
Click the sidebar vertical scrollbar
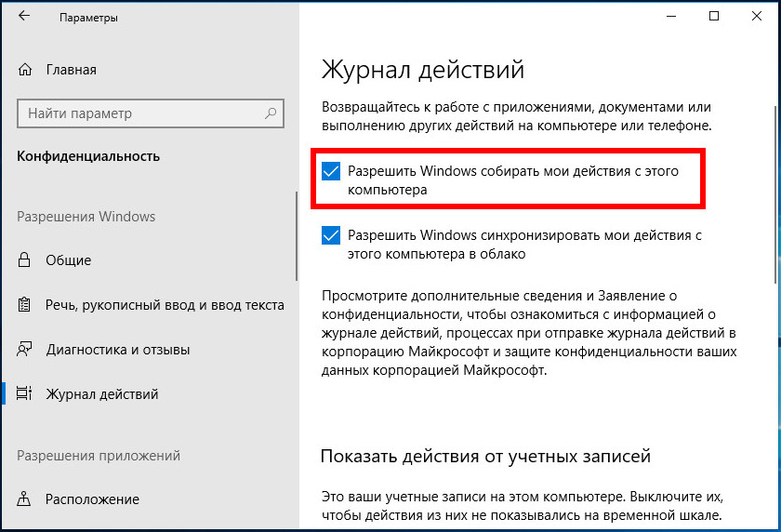pyautogui.click(x=297, y=235)
